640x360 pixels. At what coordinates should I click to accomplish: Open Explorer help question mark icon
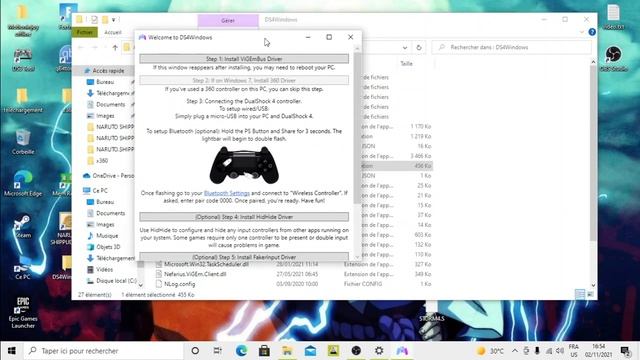point(592,32)
